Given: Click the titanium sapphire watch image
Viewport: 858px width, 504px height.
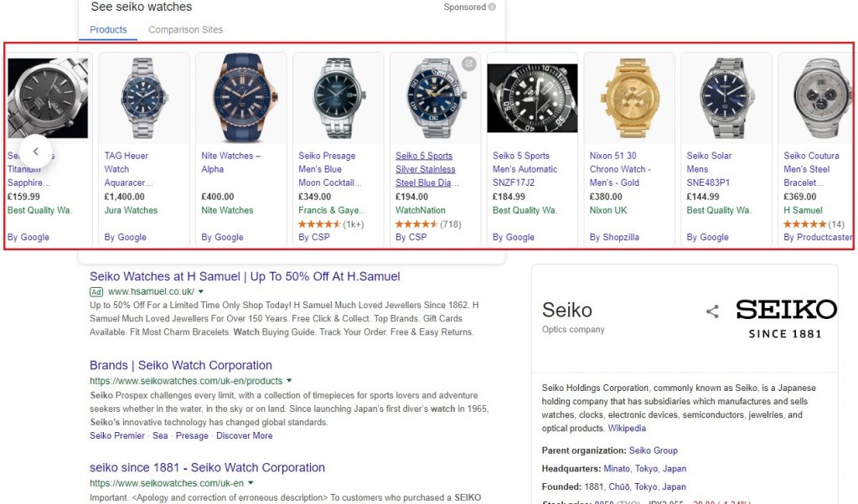Looking at the screenshot, I should [x=48, y=98].
